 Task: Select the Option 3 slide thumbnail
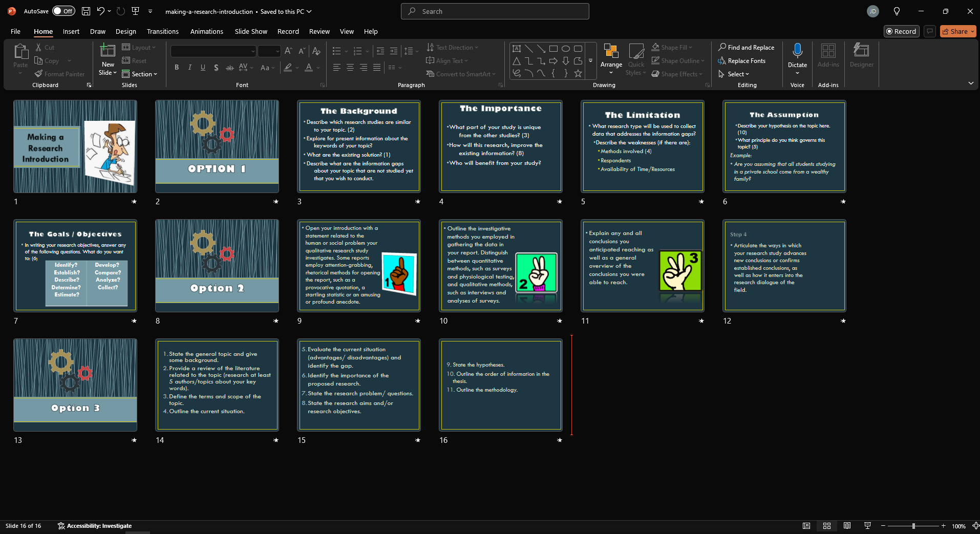pos(75,385)
